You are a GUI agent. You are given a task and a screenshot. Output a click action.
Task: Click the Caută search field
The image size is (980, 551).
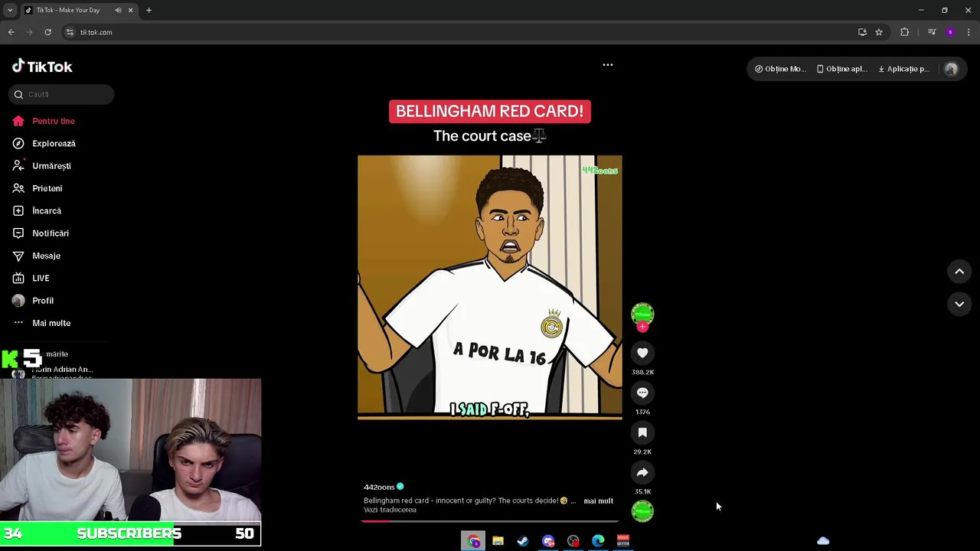coord(61,94)
